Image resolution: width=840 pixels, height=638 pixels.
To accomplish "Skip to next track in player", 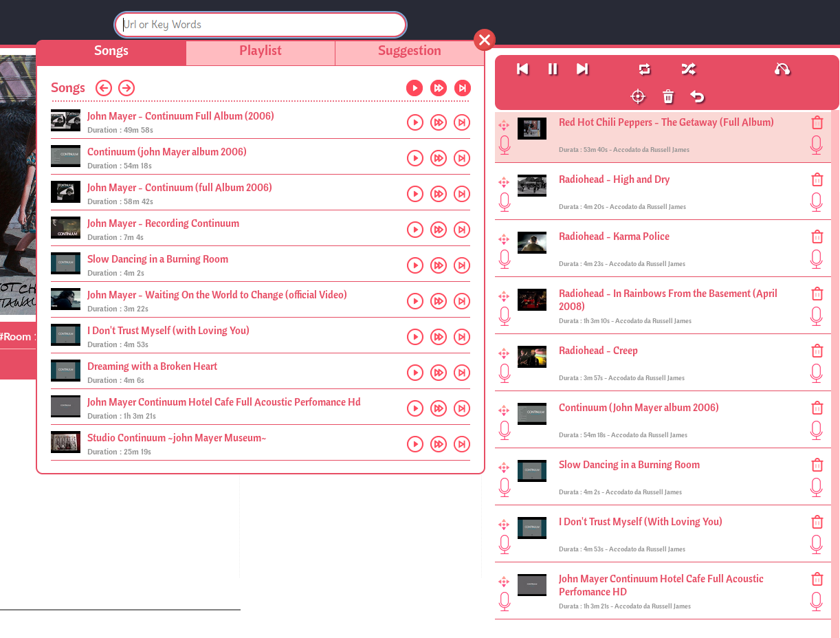I will click(582, 69).
